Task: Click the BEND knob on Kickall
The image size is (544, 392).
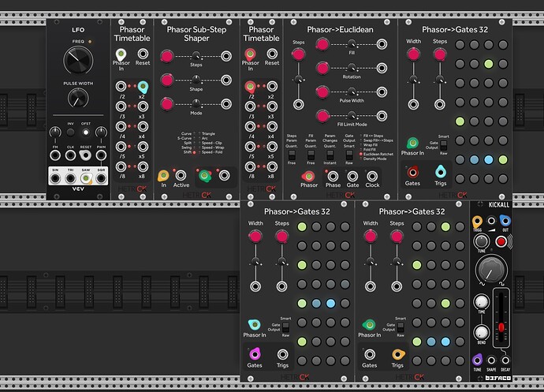Action: [x=482, y=332]
